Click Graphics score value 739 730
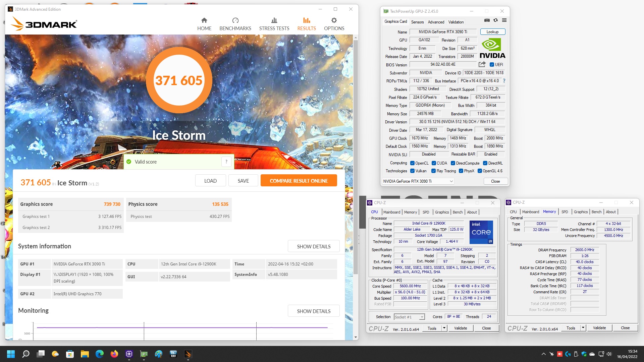644x362 pixels. click(x=112, y=204)
